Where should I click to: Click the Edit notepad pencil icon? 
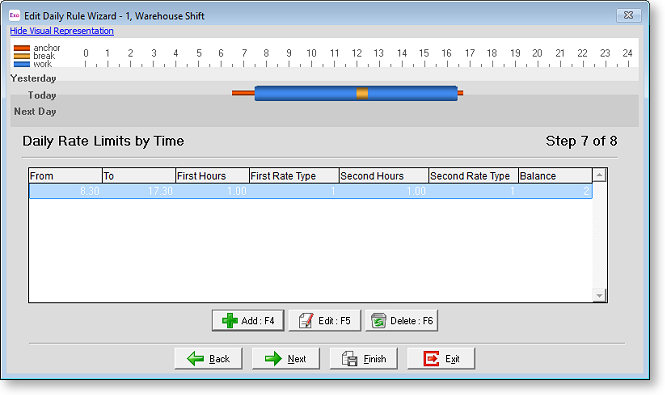tap(306, 320)
